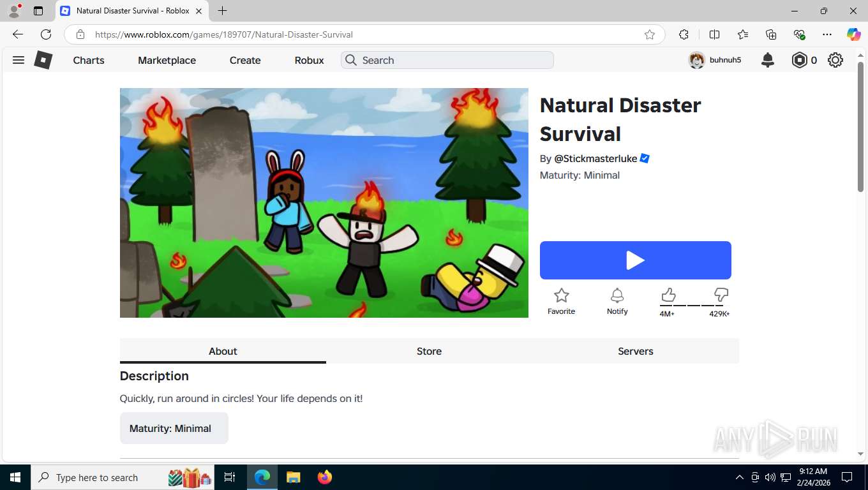Open the Roblox hamburger navigation menu
Screen dimensions: 868x490
[19, 60]
